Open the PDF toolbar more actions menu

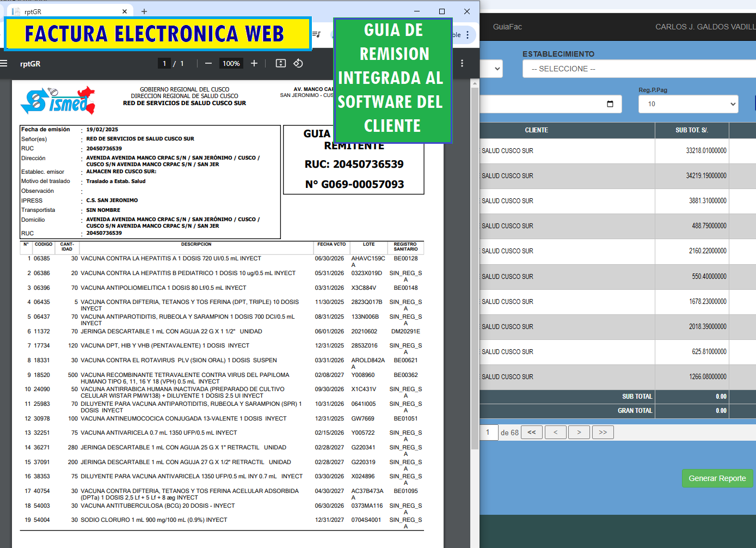[x=462, y=64]
